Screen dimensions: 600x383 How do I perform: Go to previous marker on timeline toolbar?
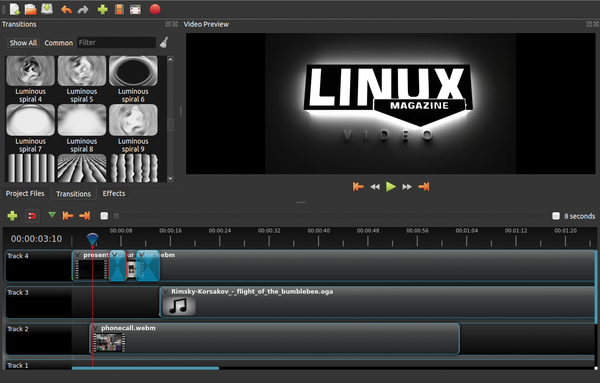pos(68,216)
